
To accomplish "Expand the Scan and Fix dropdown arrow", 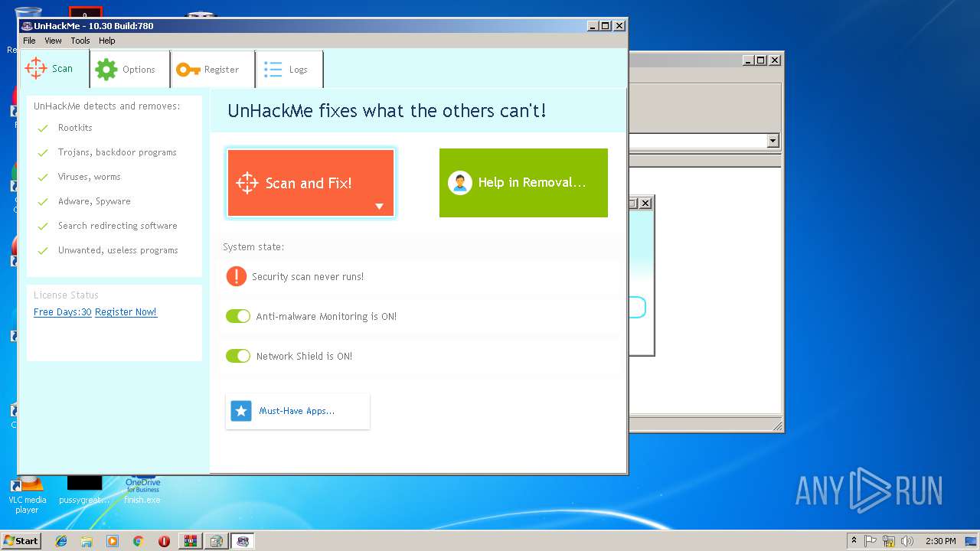I will point(379,207).
